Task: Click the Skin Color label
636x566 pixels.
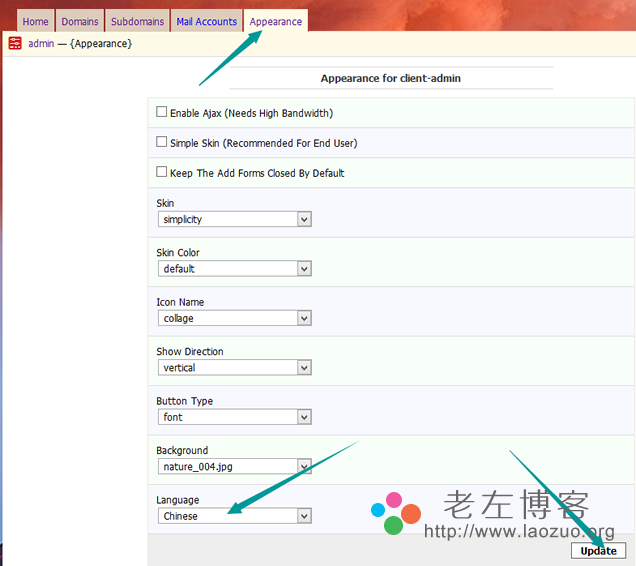Action: (178, 252)
